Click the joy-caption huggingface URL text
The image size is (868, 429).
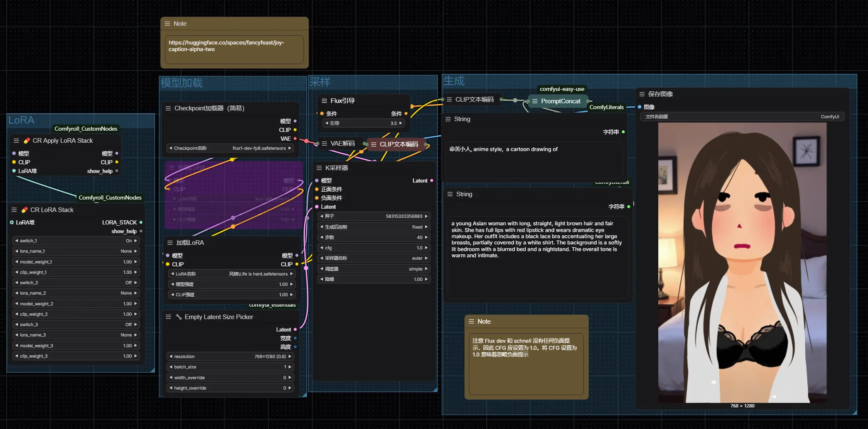pyautogui.click(x=226, y=46)
